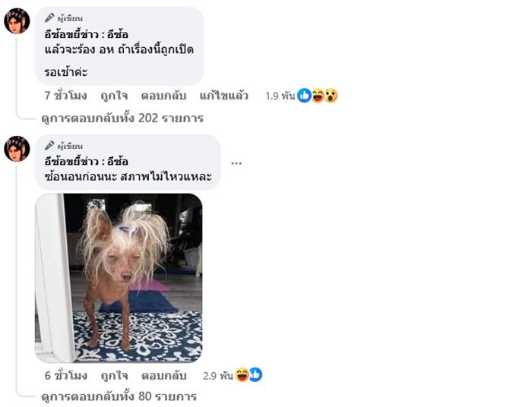Screen dimensions: 532x407
Task: Open three-dot options menu on second comment
Action: 236,163
